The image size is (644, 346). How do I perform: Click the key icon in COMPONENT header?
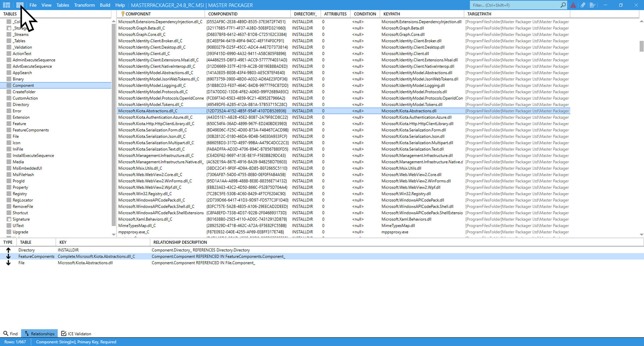point(123,14)
